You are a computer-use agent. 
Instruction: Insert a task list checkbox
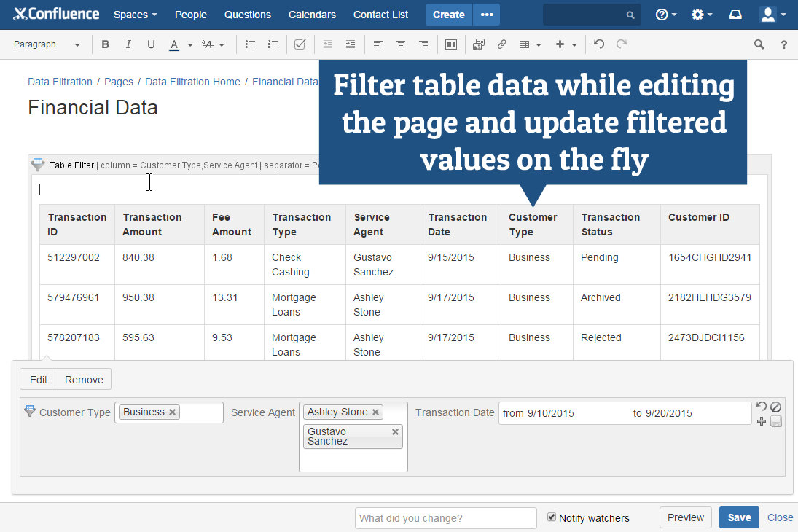tap(300, 44)
